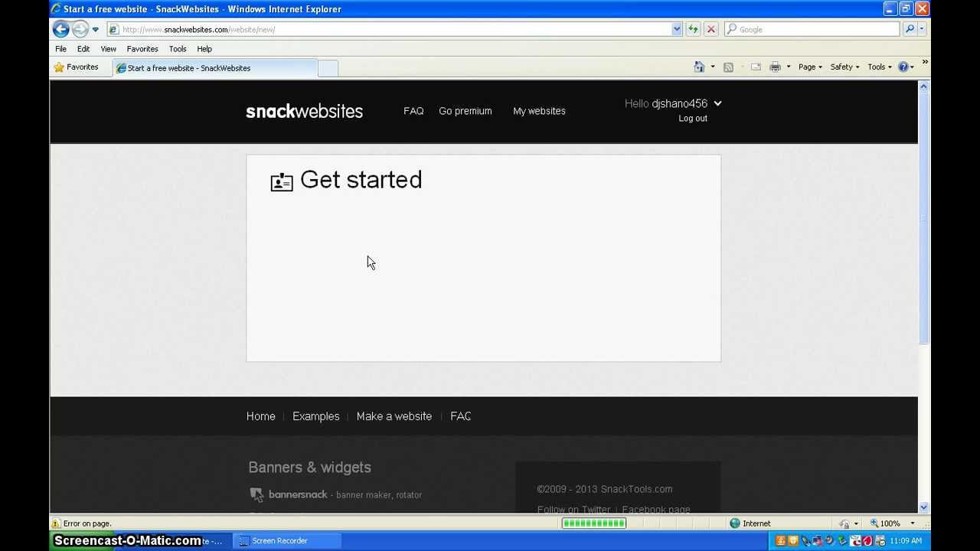Click the Read Mail envelope icon
980x551 pixels.
click(756, 67)
